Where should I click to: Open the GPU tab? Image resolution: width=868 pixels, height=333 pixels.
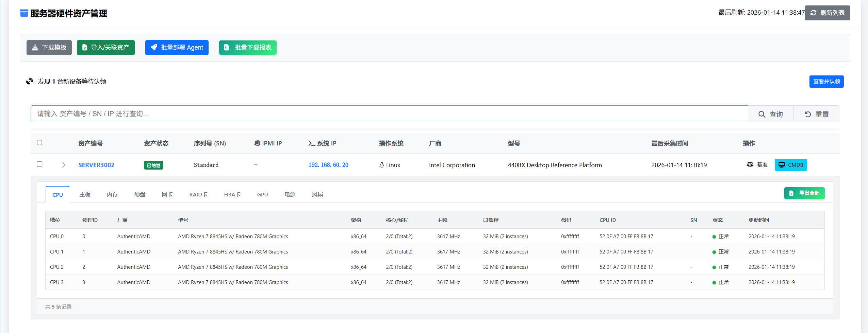point(262,194)
